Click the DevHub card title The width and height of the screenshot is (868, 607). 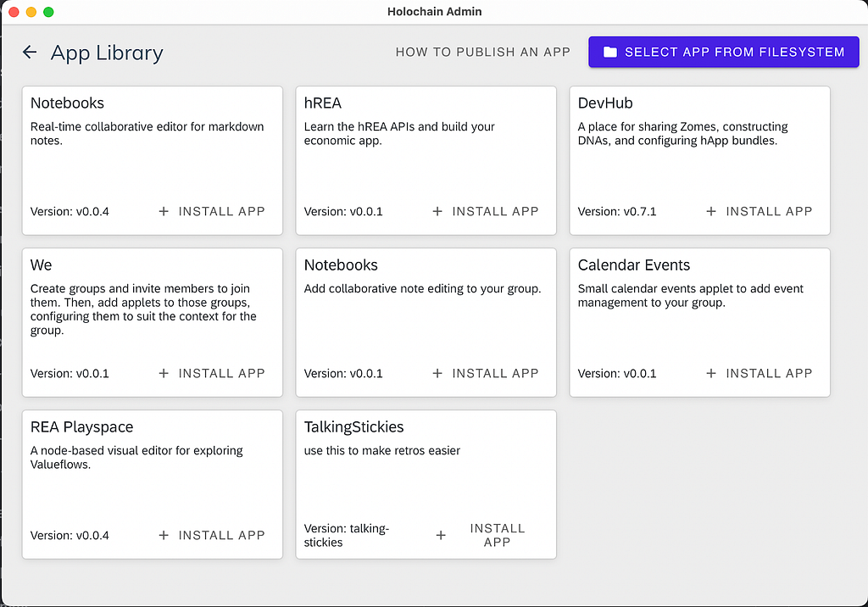coord(605,103)
